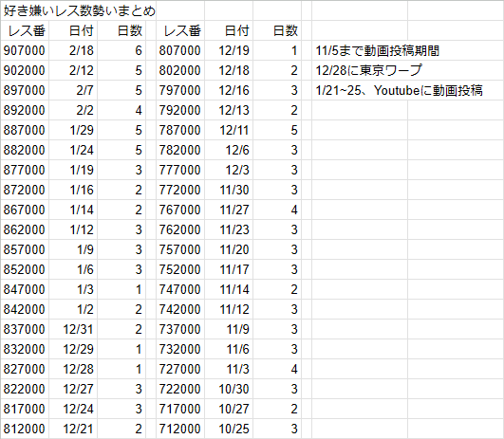Viewport: 504px width, 439px height.
Task: Click cell 727000
Action: pyautogui.click(x=180, y=369)
